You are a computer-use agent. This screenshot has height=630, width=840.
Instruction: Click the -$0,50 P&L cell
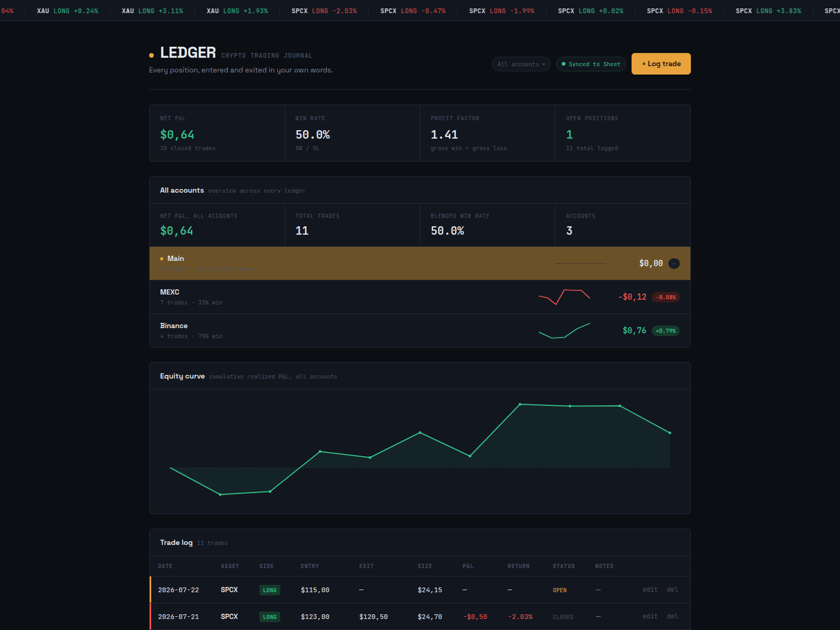tap(475, 617)
